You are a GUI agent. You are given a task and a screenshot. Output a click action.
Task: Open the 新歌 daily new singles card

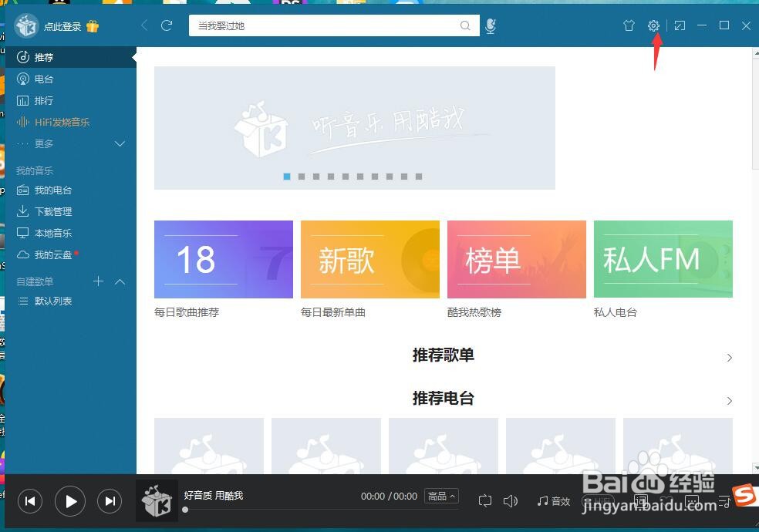pos(370,259)
